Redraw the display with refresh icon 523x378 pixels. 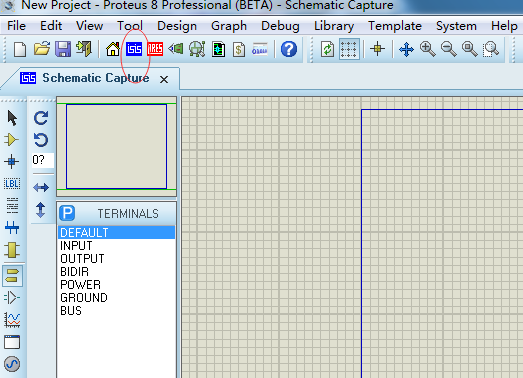tap(328, 49)
